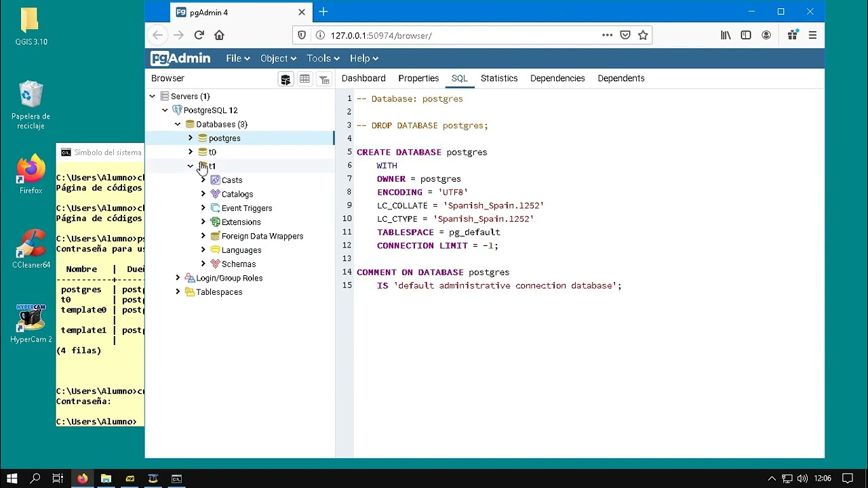Click the Símbolo del sistema window title
The width and height of the screenshot is (868, 488).
pyautogui.click(x=108, y=152)
